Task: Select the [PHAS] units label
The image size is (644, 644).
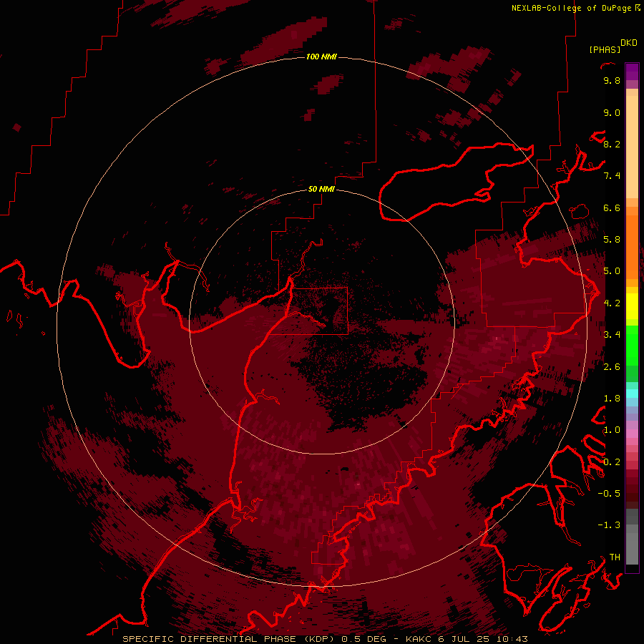Action: 605,49
